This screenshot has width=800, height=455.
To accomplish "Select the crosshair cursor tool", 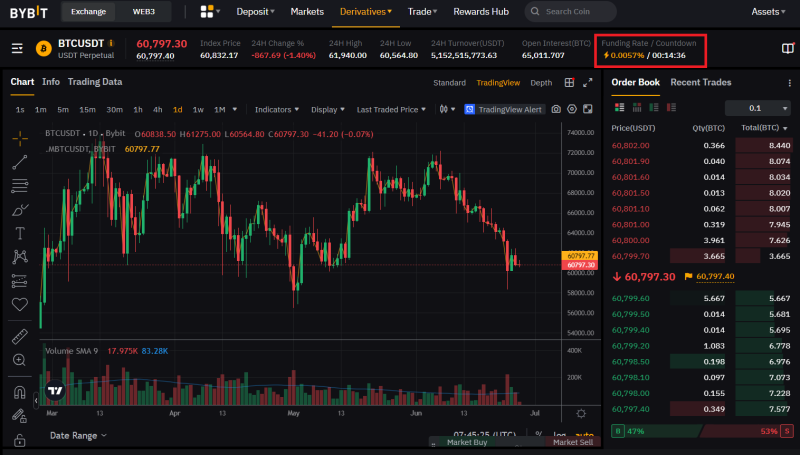I will click(x=20, y=138).
